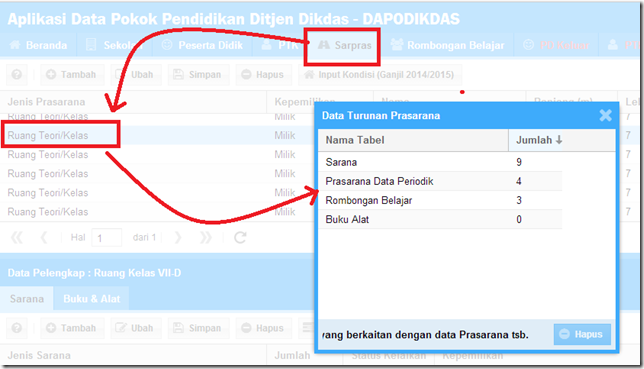Switch to the Buku & Alat sub-tab

(92, 298)
